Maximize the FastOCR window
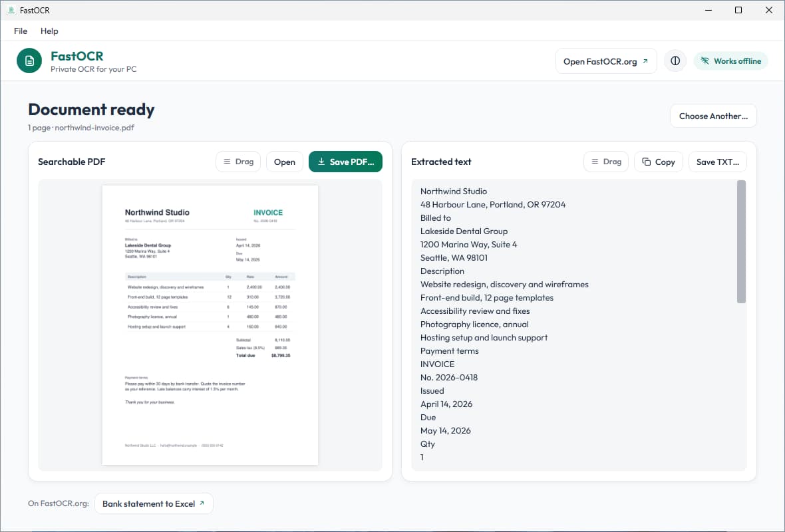The width and height of the screenshot is (785, 532). click(x=738, y=10)
